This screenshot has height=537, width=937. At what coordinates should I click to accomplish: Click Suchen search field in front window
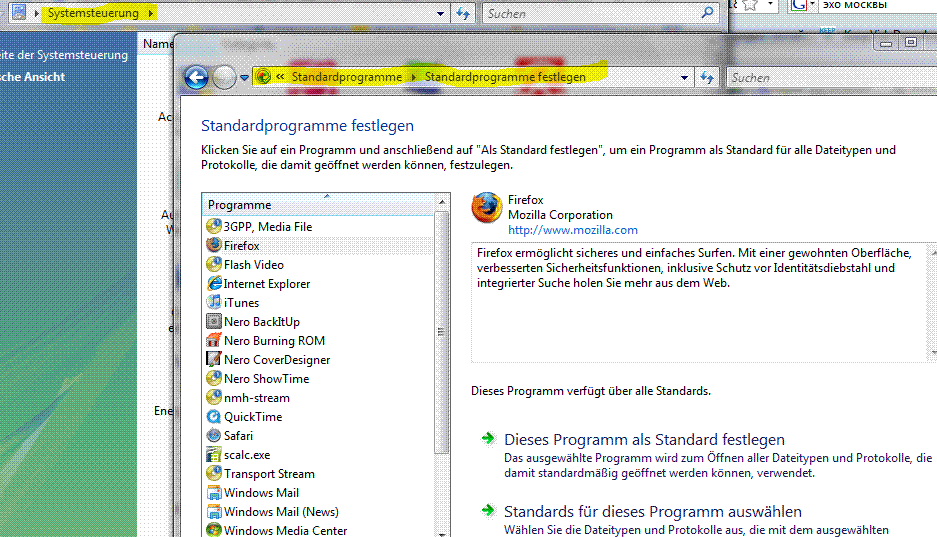point(831,78)
